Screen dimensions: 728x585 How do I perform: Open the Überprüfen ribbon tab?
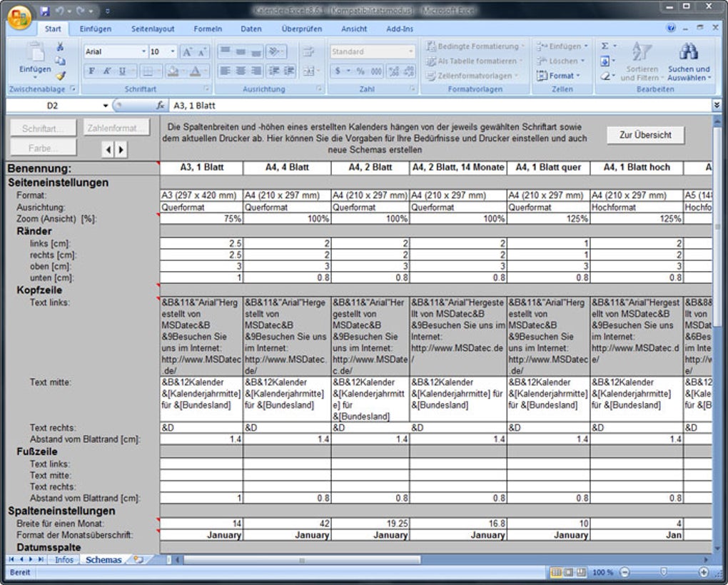[x=302, y=29]
